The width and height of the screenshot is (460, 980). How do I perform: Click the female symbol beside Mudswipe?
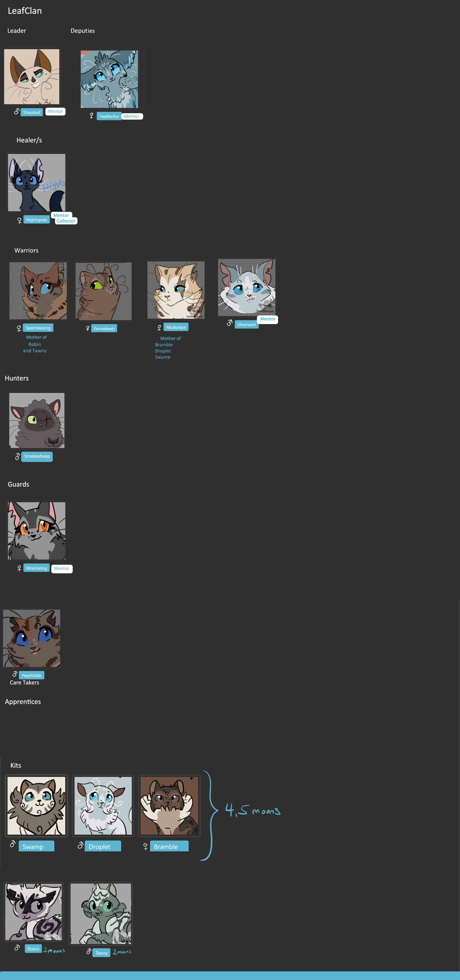point(159,328)
